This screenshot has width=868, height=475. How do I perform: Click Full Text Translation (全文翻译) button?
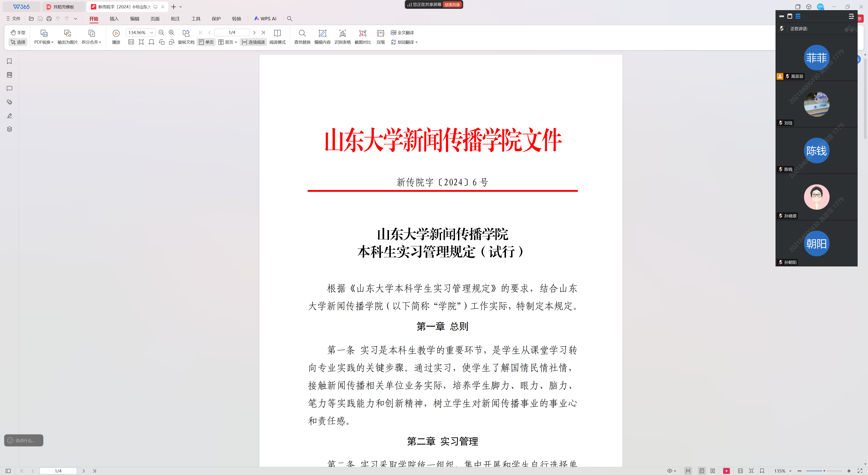click(x=402, y=33)
